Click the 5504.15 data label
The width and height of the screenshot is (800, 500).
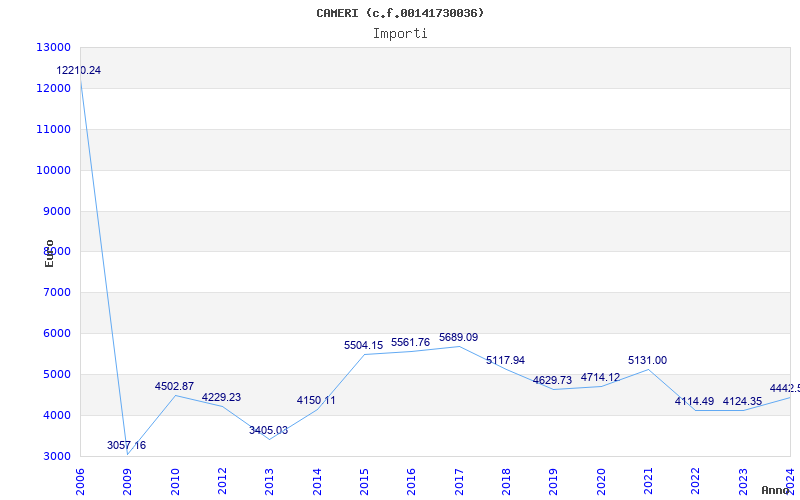(x=363, y=345)
